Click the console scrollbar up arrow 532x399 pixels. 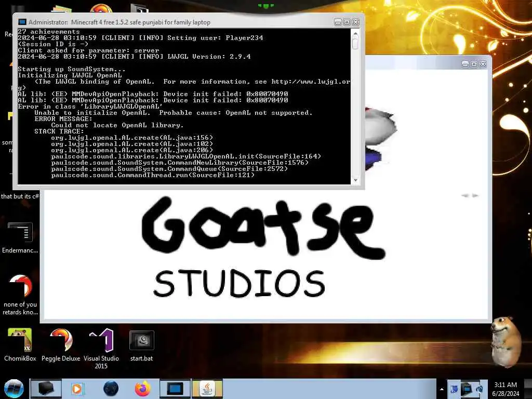coord(355,33)
